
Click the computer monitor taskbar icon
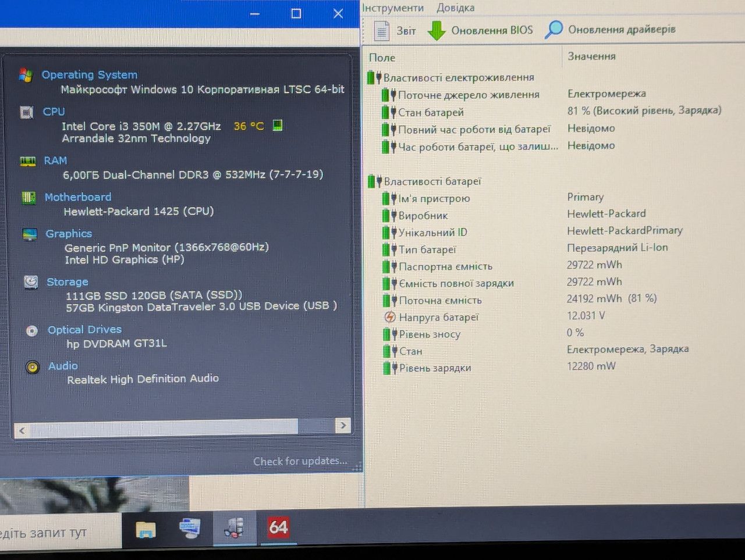(190, 528)
